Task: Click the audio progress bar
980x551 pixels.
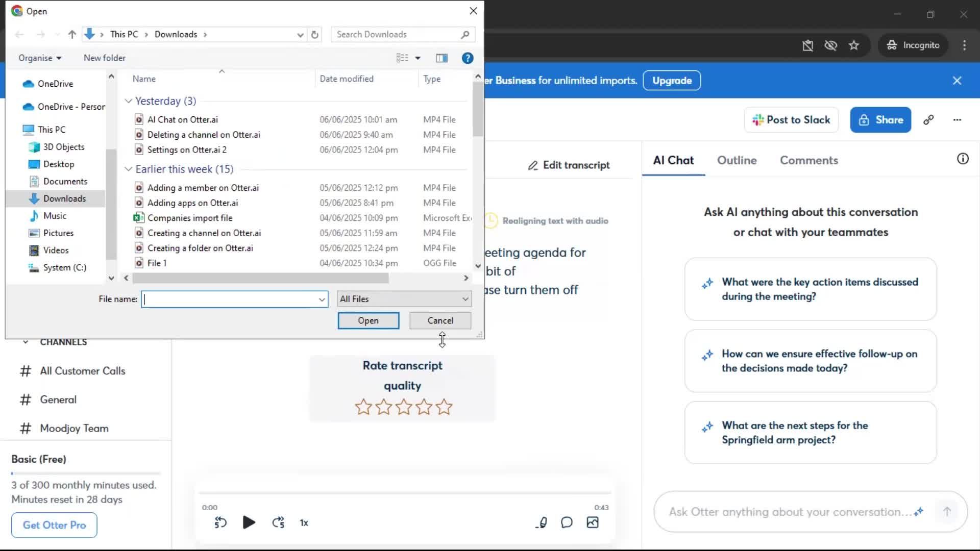Action: 405,493
